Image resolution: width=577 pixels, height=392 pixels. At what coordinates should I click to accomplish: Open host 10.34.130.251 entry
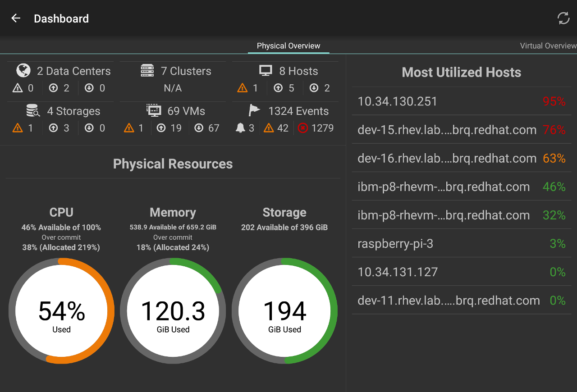click(461, 101)
